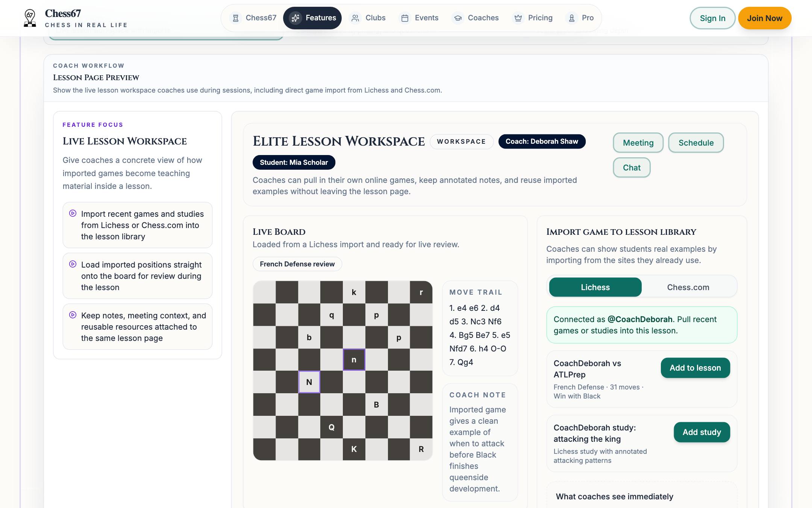Screen dimensions: 812x508
Task: Click 'CoachDeborah study: attacking the king' title
Action: pyautogui.click(x=595, y=433)
